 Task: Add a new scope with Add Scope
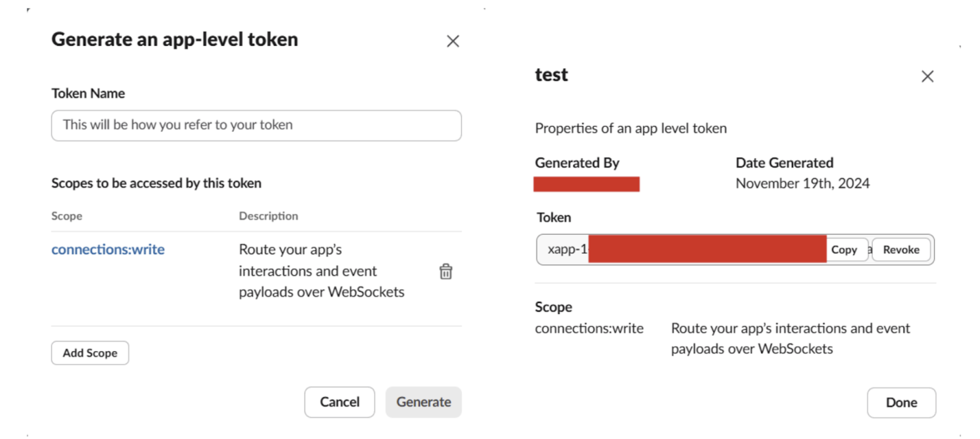90,353
